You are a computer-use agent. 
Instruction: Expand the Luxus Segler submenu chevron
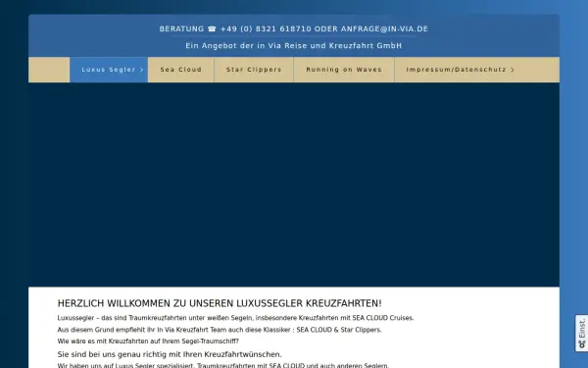point(141,70)
